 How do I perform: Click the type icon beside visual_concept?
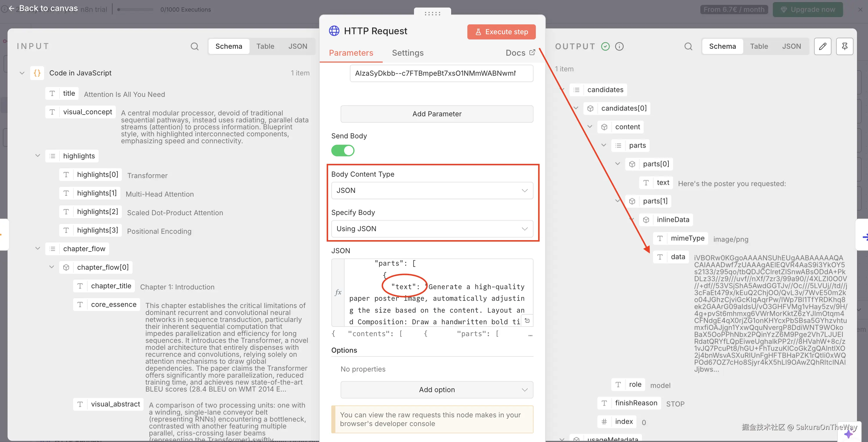tap(52, 112)
